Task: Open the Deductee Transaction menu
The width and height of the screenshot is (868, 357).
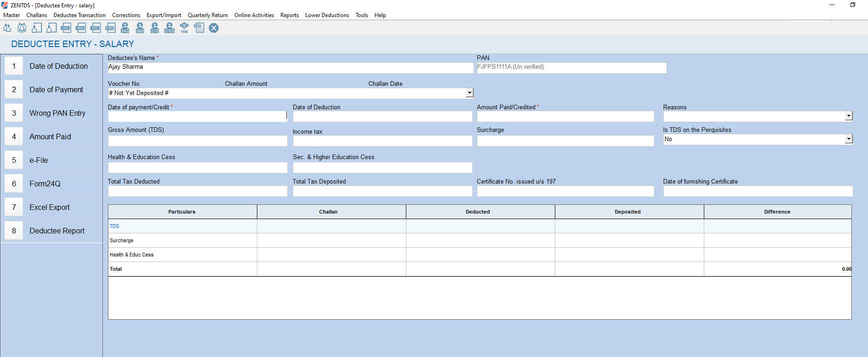Action: click(79, 15)
